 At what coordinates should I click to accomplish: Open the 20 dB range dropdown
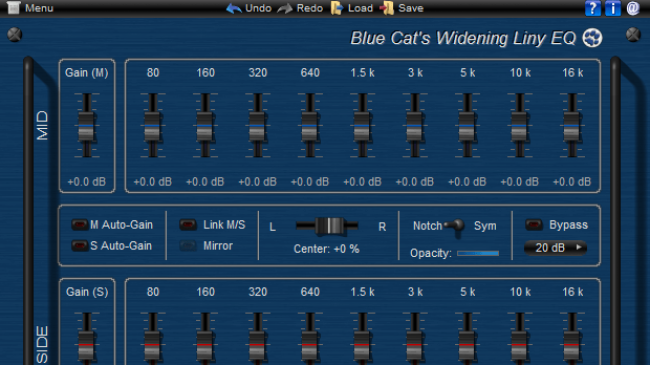point(555,248)
